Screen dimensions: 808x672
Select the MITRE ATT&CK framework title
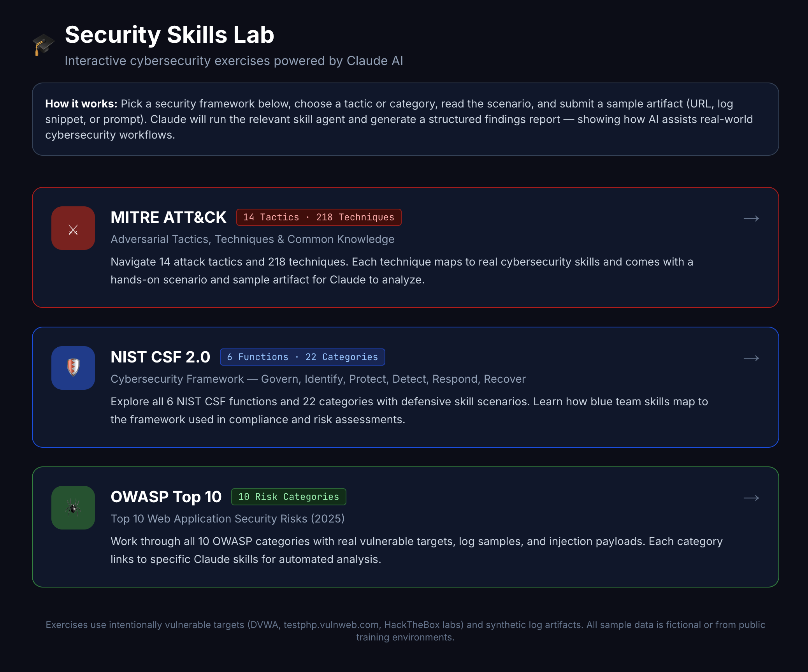(x=169, y=217)
